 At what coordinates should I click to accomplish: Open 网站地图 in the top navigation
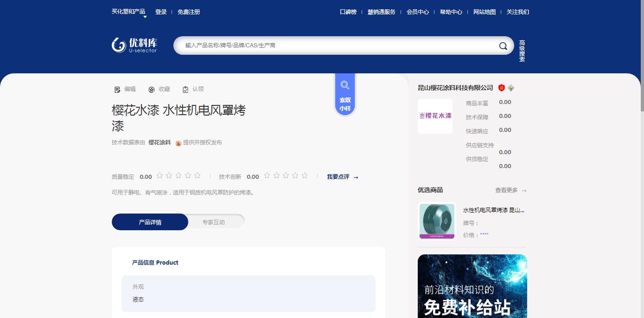tap(485, 12)
